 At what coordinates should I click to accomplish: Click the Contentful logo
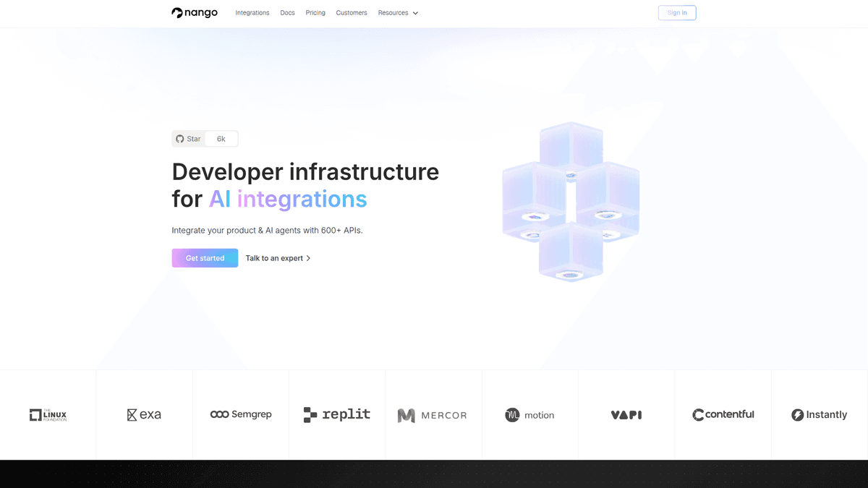(x=723, y=415)
